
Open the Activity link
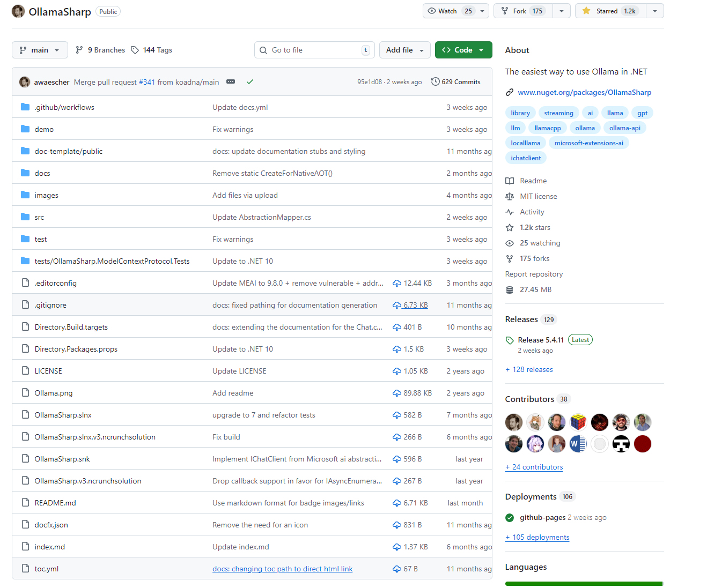click(532, 212)
